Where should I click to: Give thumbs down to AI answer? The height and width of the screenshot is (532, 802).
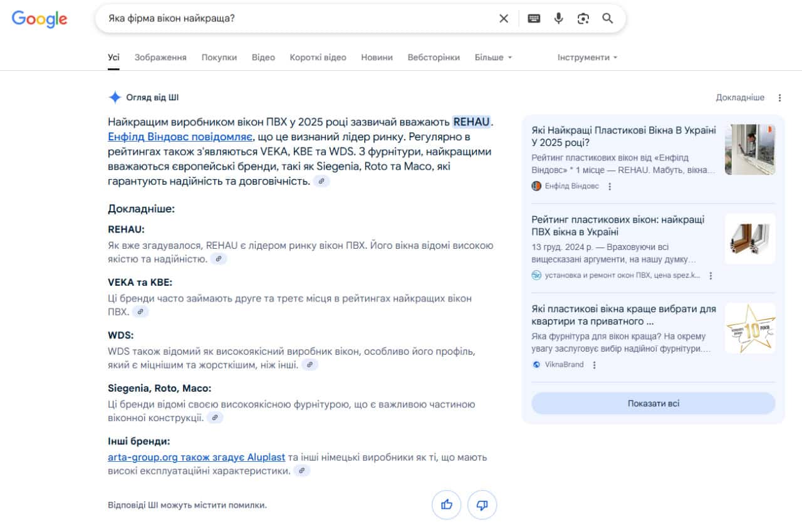482,505
